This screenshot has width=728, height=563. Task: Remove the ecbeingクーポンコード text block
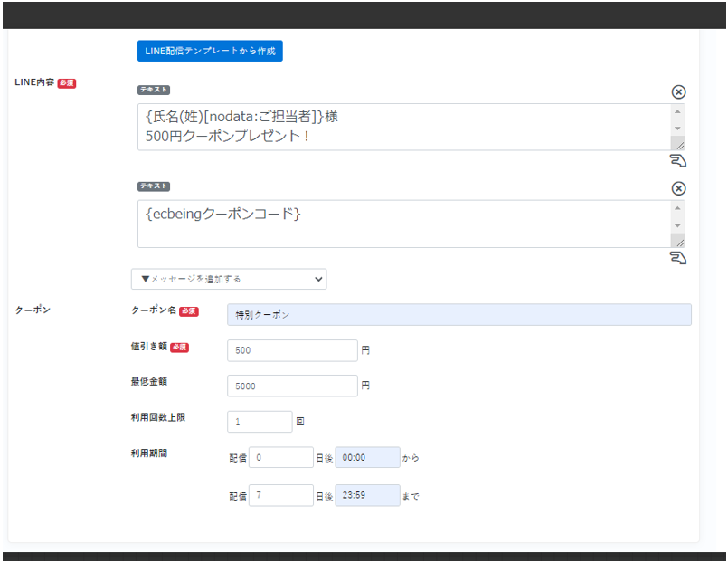pos(678,188)
